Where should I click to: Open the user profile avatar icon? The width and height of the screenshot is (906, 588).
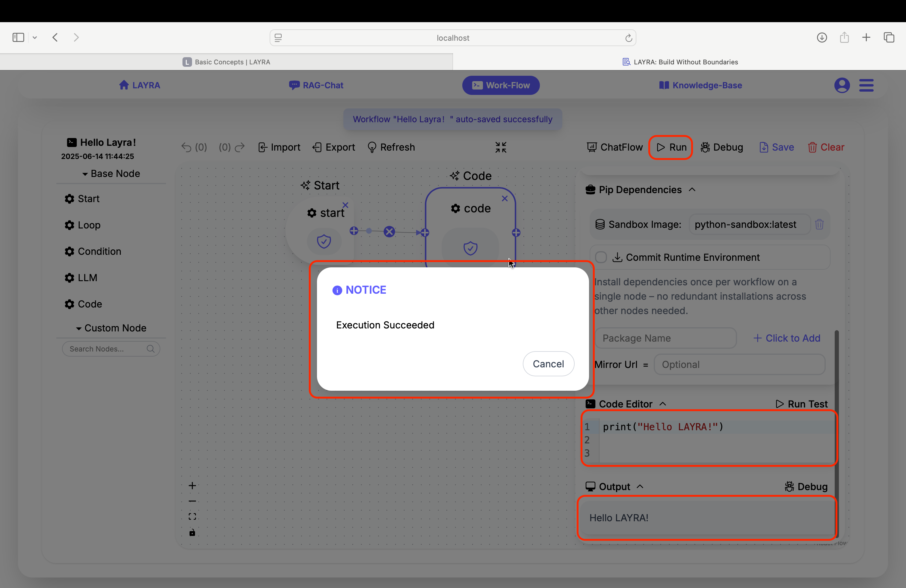click(842, 85)
